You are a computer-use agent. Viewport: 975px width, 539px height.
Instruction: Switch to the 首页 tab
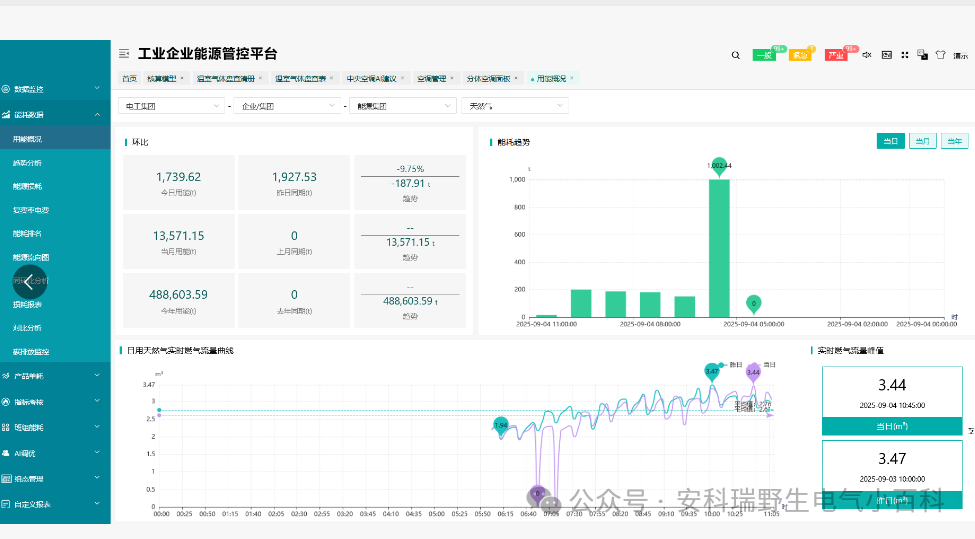[129, 78]
